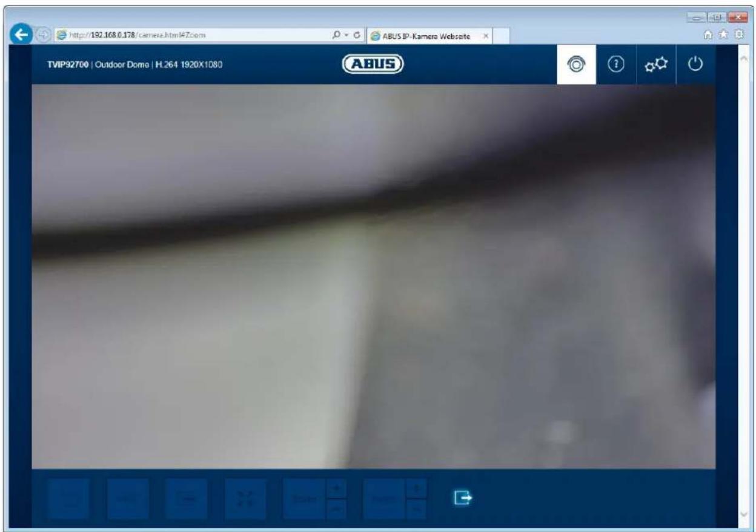This screenshot has height=532, width=756.
Task: Click the ABUS logo
Action: [x=373, y=65]
